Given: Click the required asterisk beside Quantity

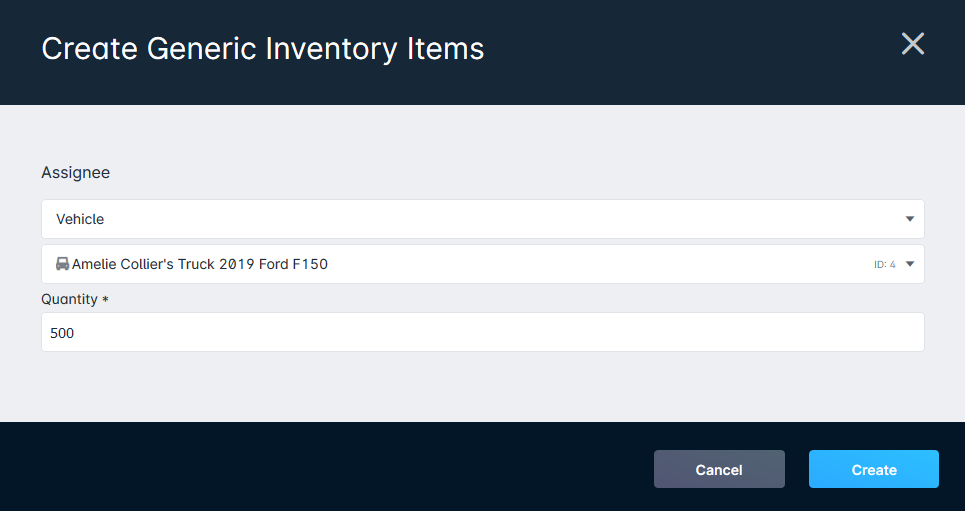Looking at the screenshot, I should [105, 299].
